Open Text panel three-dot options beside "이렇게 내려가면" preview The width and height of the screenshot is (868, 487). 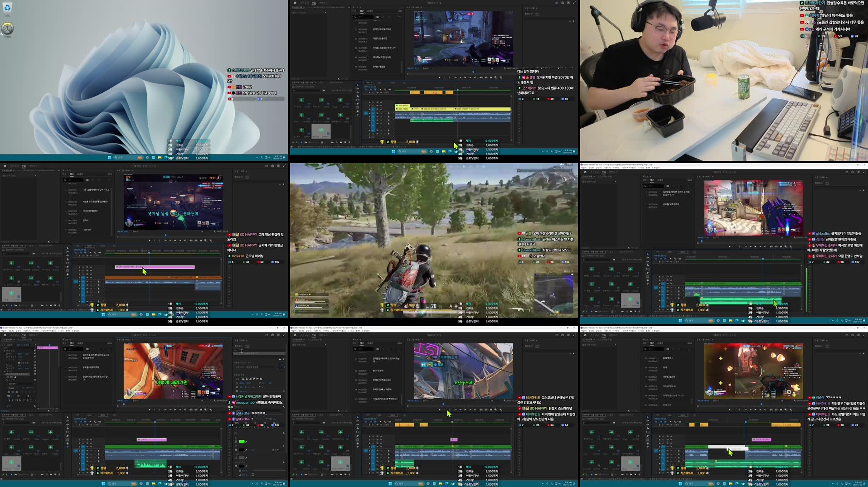coord(109,349)
